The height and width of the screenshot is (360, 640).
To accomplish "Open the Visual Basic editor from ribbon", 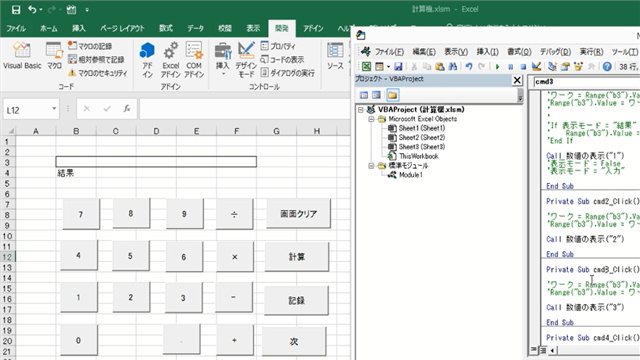I will pos(22,55).
